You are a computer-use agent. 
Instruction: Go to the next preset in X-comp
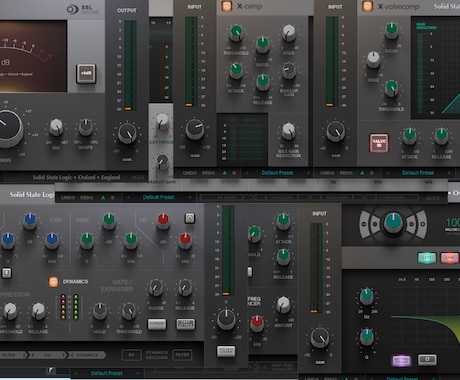pos(308,173)
